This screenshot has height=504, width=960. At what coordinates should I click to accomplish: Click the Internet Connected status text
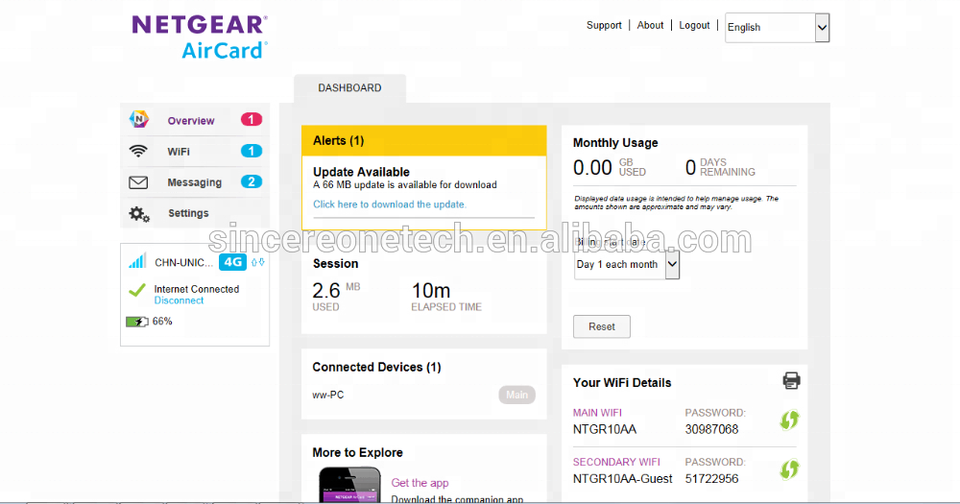tap(197, 289)
